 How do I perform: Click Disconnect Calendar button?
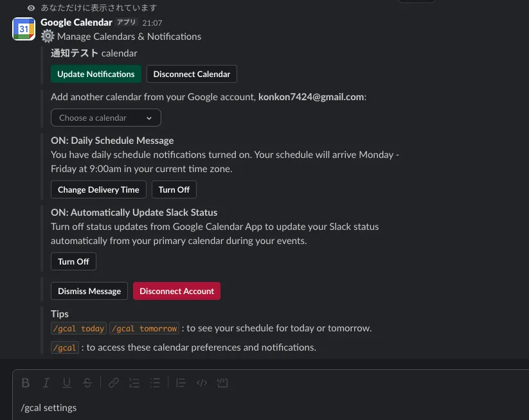coord(192,74)
